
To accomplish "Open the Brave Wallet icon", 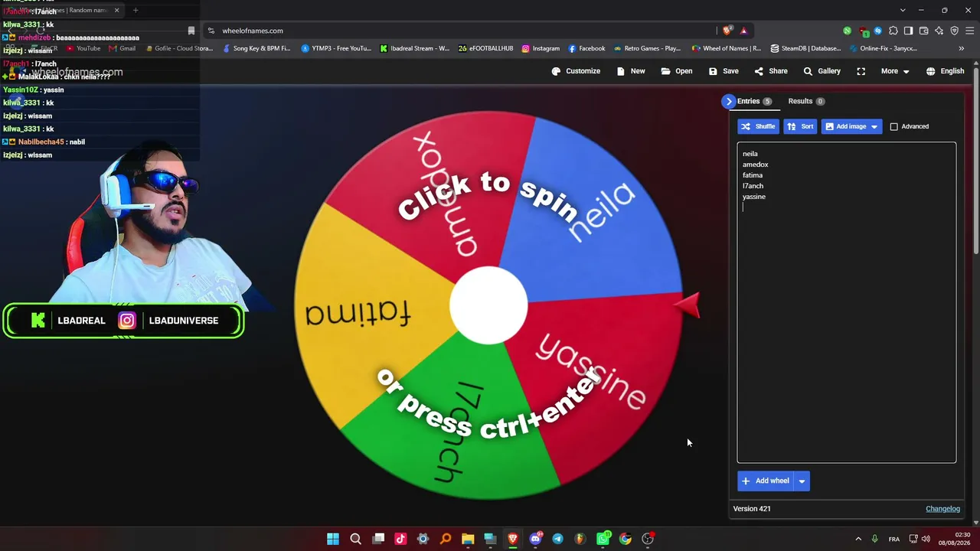I will [923, 31].
